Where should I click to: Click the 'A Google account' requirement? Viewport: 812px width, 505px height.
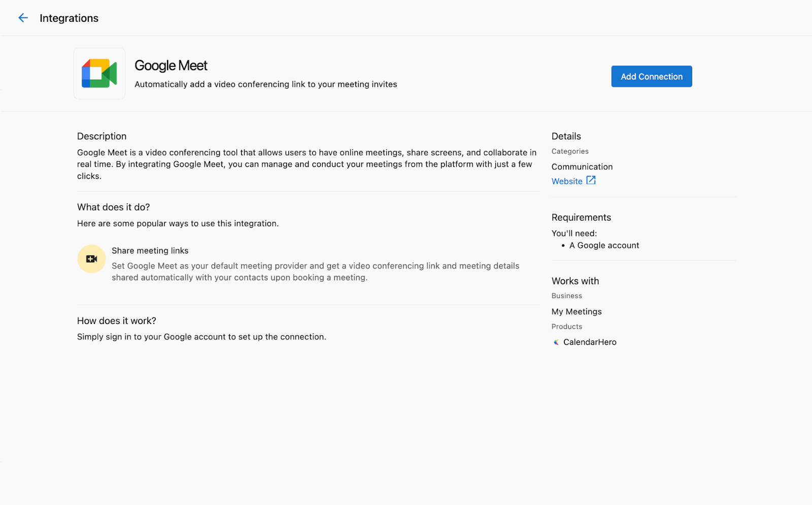tap(604, 245)
